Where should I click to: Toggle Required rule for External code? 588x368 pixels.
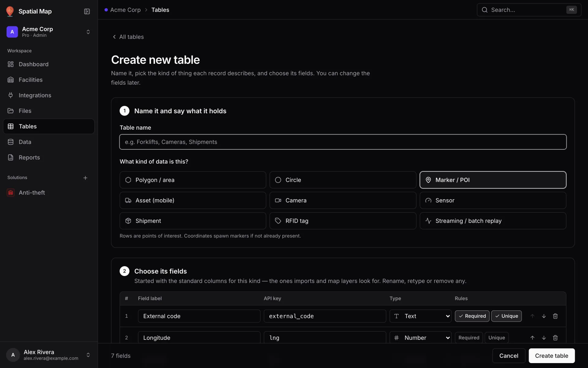pos(472,316)
